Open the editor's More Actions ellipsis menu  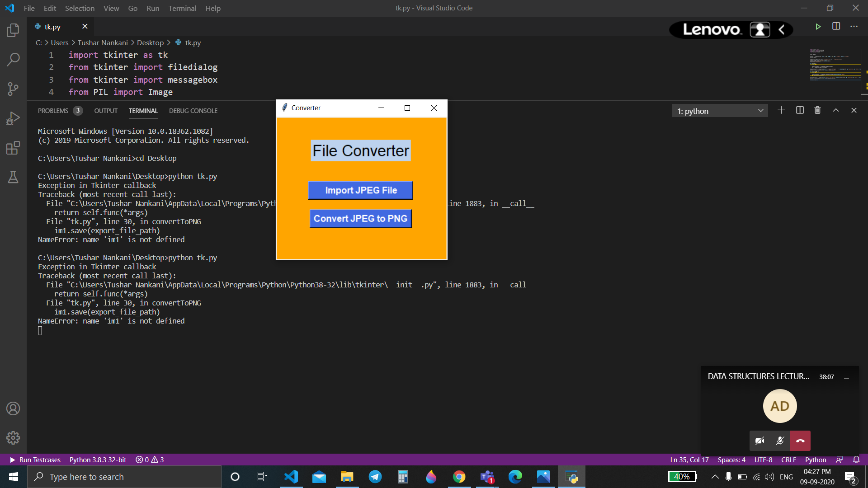854,27
